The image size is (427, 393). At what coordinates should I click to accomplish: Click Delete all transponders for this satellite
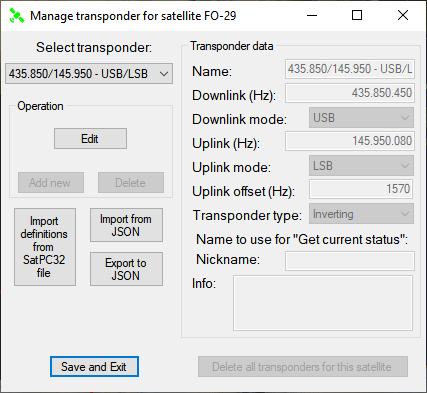[303, 367]
